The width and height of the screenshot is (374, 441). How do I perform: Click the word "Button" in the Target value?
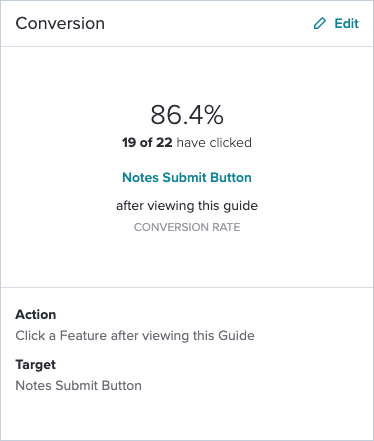(x=122, y=386)
